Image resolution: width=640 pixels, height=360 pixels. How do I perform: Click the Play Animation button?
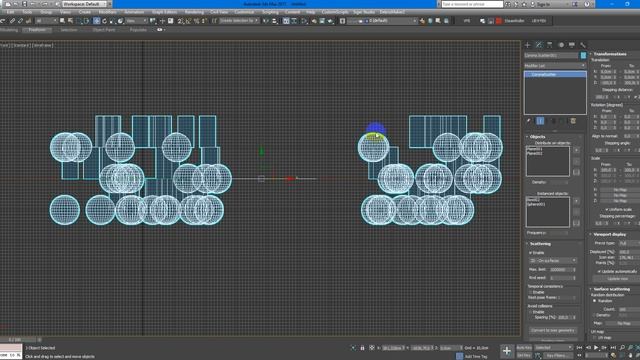596,348
